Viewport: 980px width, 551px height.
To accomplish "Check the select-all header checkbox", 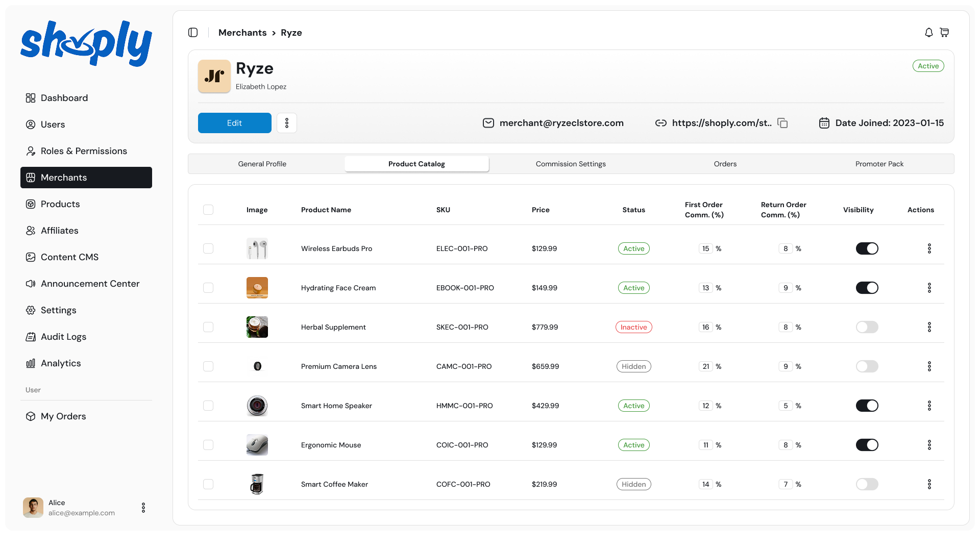I will (x=208, y=210).
